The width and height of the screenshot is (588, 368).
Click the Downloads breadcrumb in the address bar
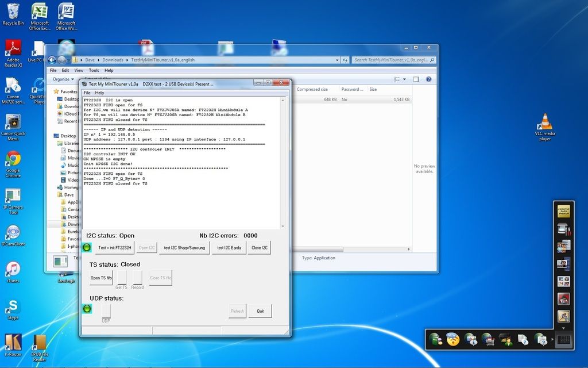click(113, 60)
